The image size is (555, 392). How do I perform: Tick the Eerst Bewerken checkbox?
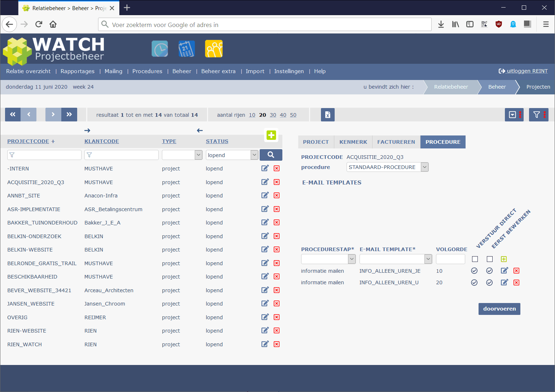489,259
